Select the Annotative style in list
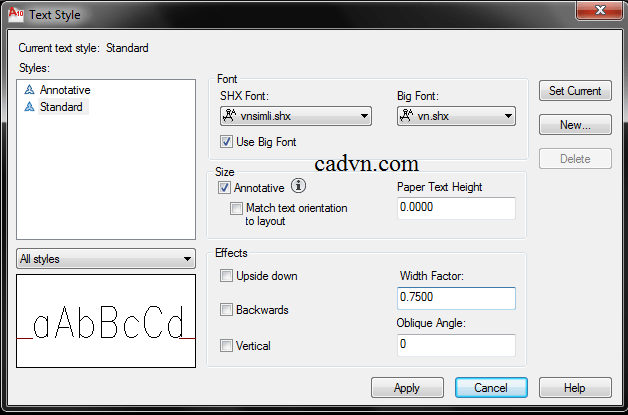Screen dimensions: 628x415 point(65,90)
